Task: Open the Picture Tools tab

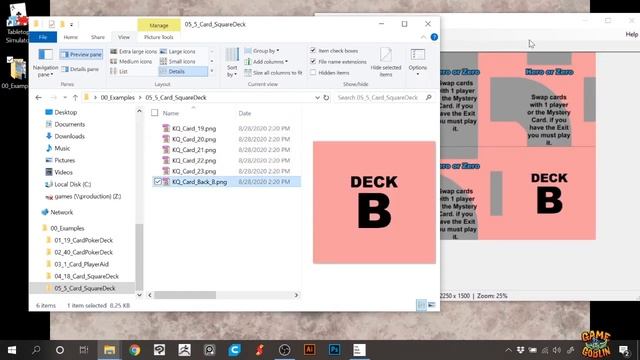Action: [158, 37]
